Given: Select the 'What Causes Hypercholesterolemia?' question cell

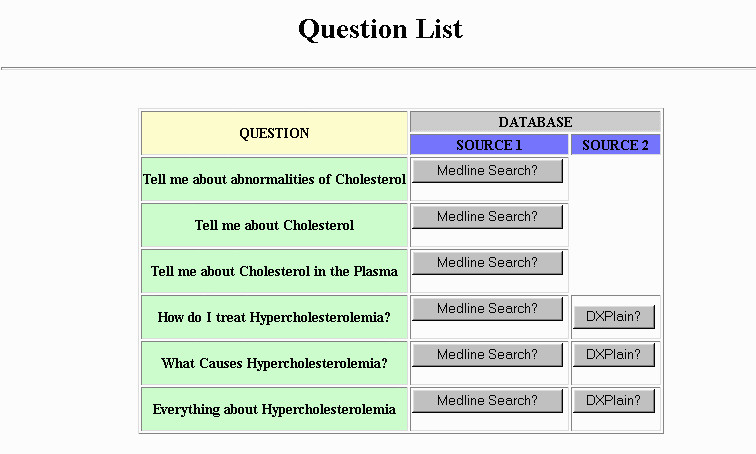Looking at the screenshot, I should (274, 364).
